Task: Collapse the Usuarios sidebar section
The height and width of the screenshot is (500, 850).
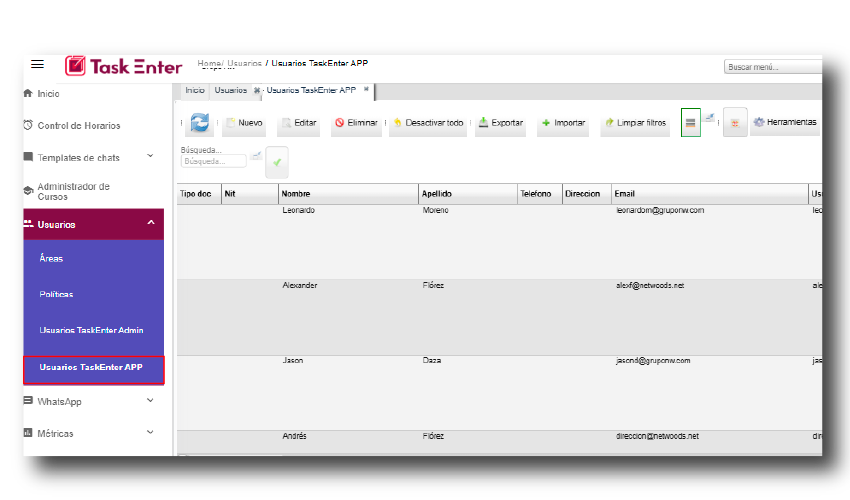Action: 150,223
